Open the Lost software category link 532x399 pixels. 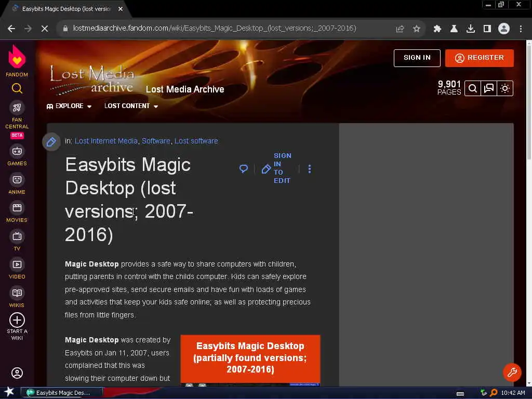[196, 141]
